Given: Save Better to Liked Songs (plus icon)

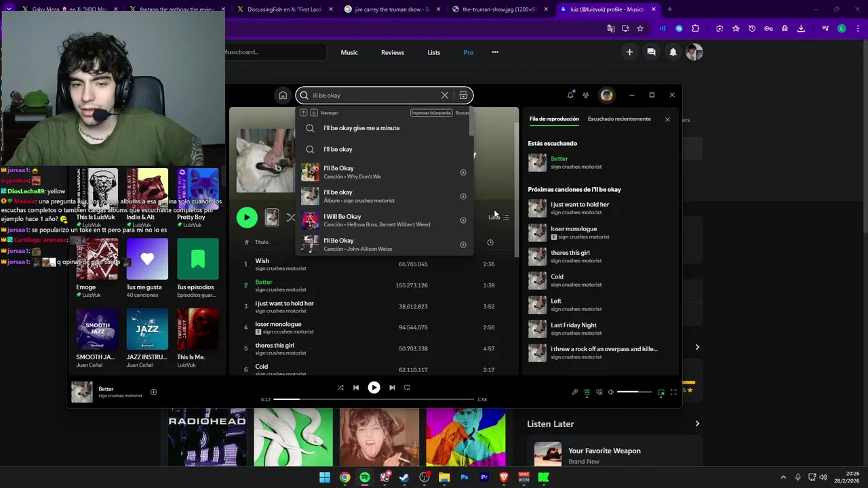Looking at the screenshot, I should click(153, 392).
